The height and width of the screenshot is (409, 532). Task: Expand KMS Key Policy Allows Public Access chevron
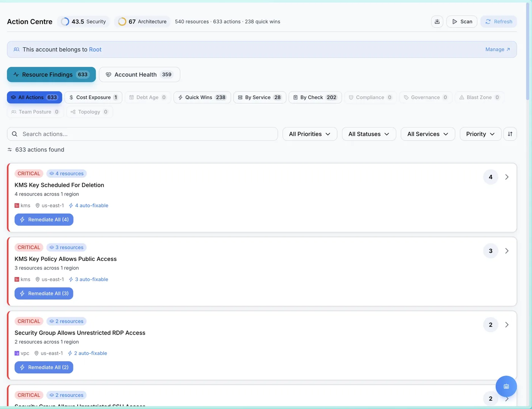(x=507, y=251)
